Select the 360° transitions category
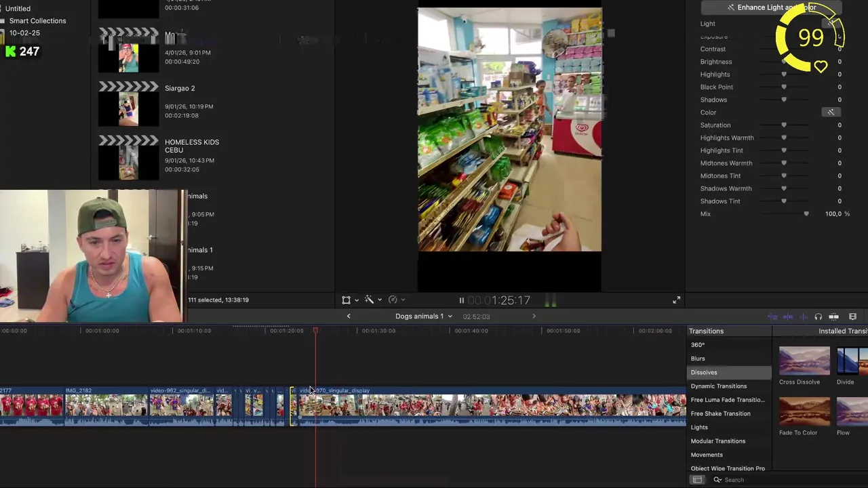Image resolution: width=868 pixels, height=488 pixels. pyautogui.click(x=730, y=345)
